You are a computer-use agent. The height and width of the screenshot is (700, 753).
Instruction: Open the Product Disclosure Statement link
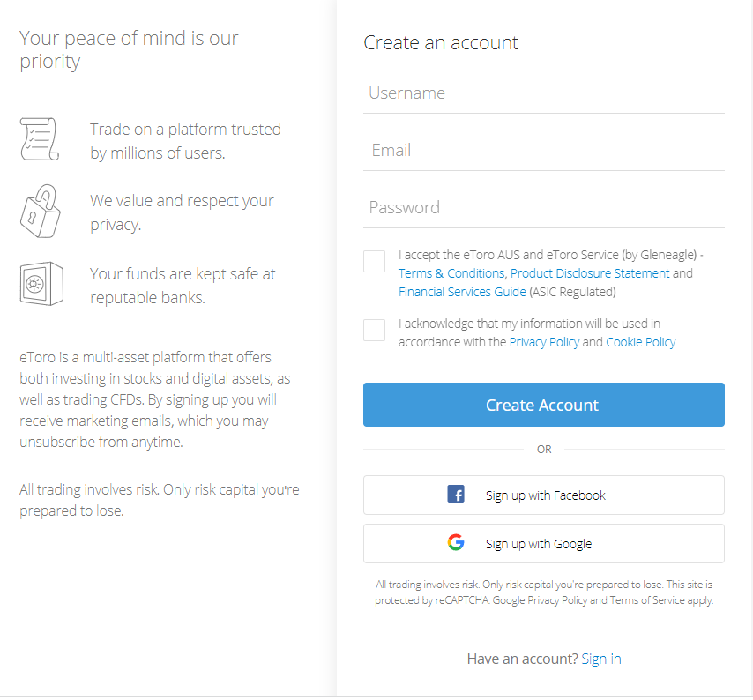click(x=590, y=273)
